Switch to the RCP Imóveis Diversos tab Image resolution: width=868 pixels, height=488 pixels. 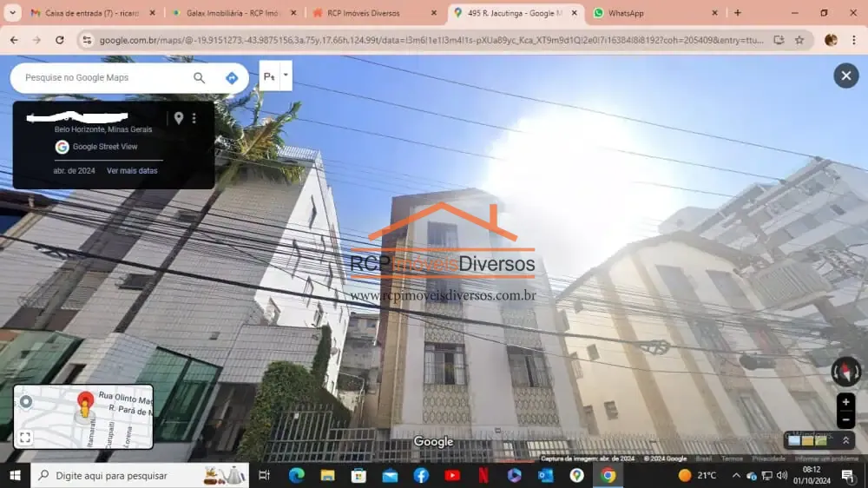pyautogui.click(x=375, y=13)
